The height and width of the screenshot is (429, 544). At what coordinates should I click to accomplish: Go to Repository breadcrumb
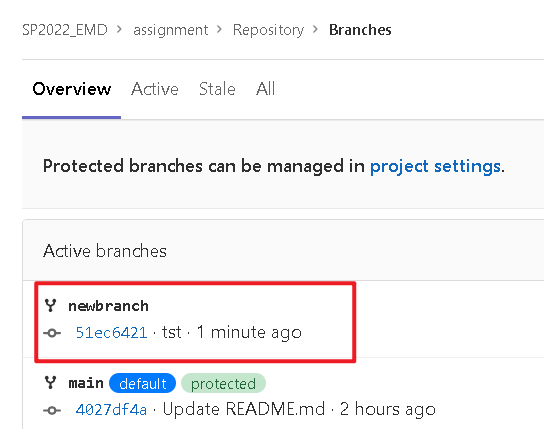tap(268, 31)
